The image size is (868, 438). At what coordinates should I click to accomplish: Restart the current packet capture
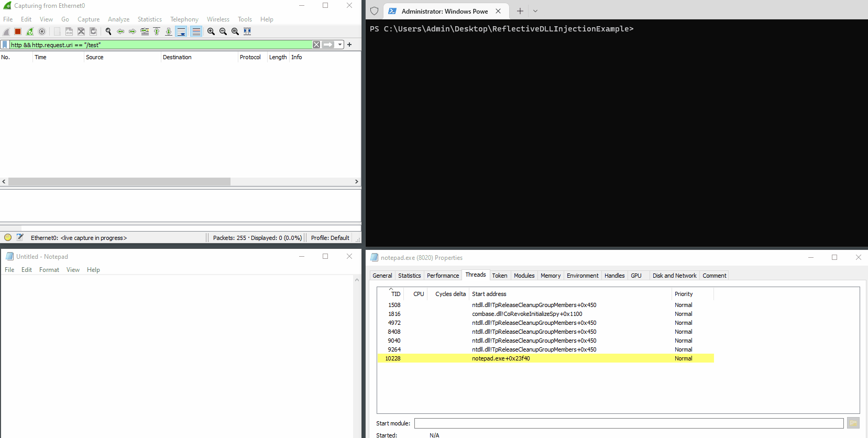[x=30, y=31]
